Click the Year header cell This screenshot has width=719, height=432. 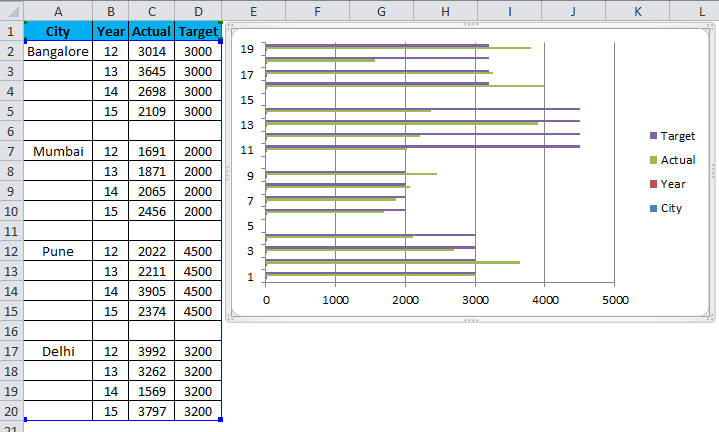pos(111,31)
